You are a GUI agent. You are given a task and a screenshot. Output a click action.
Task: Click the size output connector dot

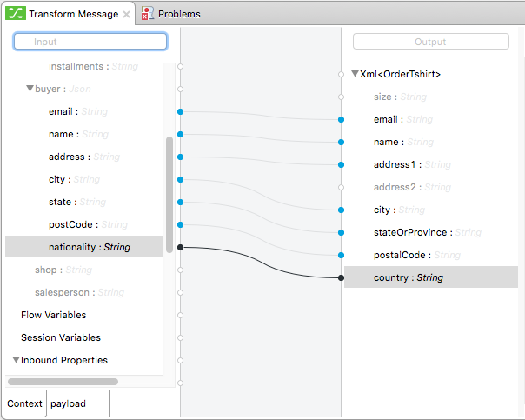341,97
